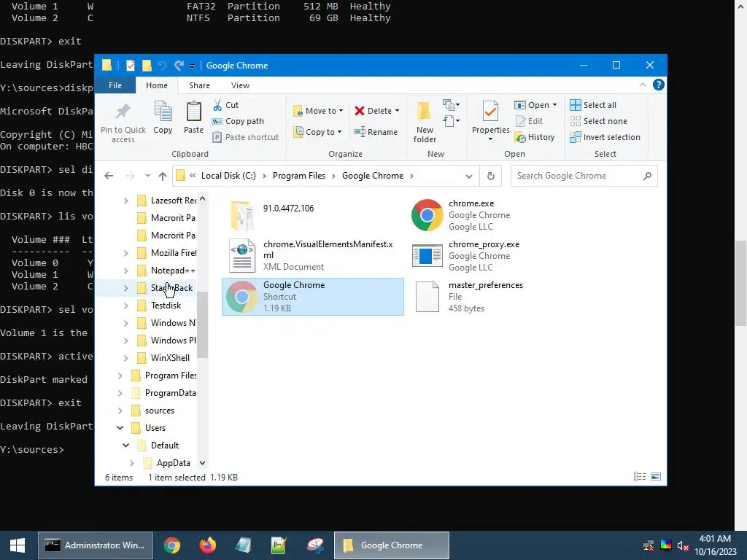The width and height of the screenshot is (747, 560).
Task: Click the Edit ribbon item
Action: pyautogui.click(x=530, y=121)
